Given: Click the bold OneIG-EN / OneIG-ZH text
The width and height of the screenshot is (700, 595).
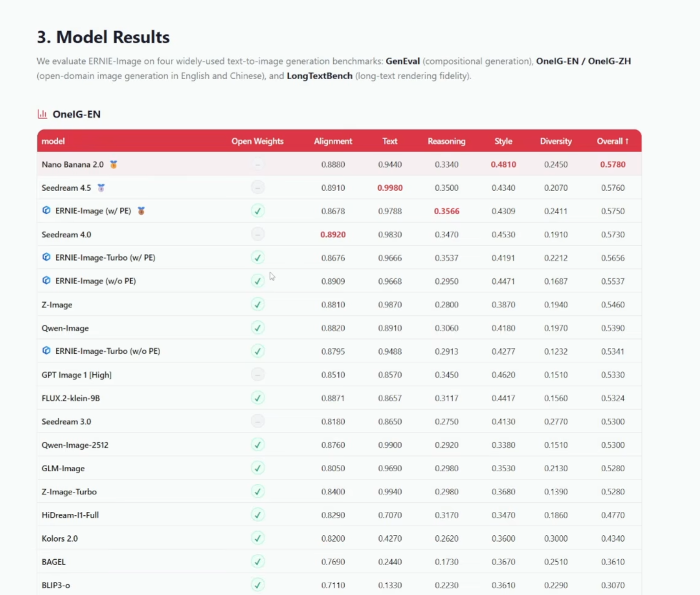Looking at the screenshot, I should click(x=583, y=61).
